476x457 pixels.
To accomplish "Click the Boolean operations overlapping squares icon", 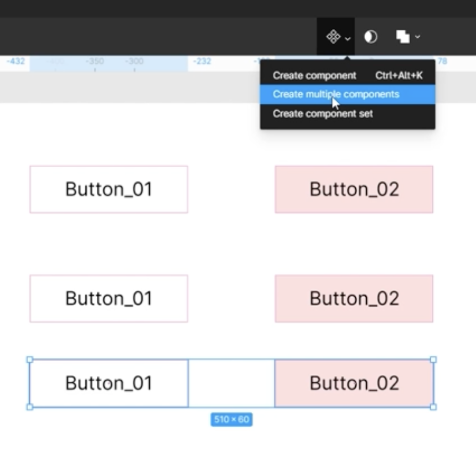I will [403, 37].
